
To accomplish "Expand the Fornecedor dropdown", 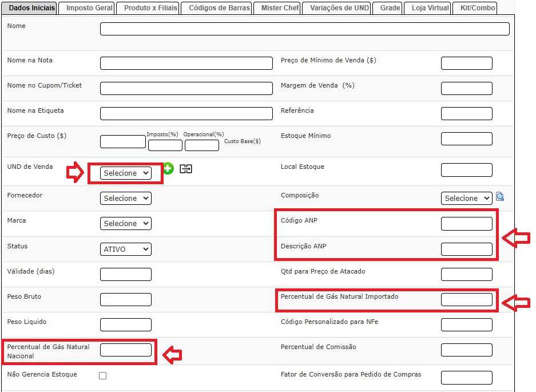I will pos(126,198).
